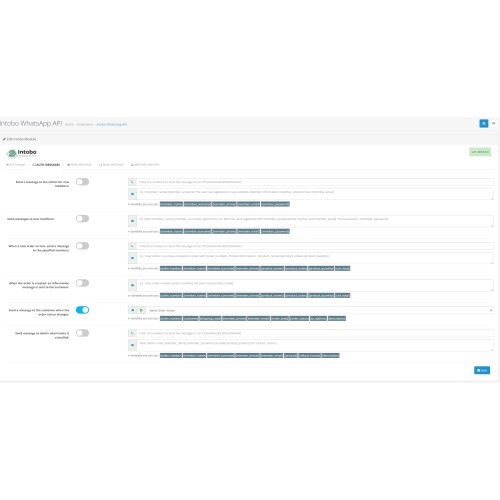Switch to the API Settings tab
The height and width of the screenshot is (500, 500).
16,165
